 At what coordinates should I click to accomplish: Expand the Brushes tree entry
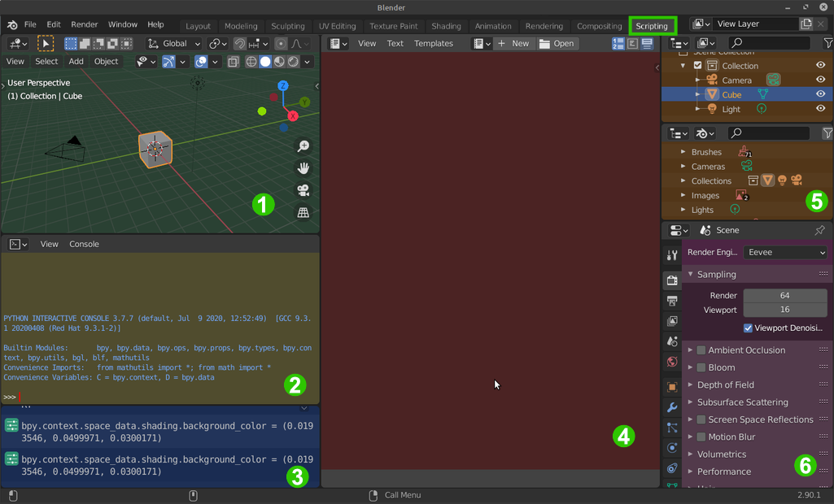[683, 152]
